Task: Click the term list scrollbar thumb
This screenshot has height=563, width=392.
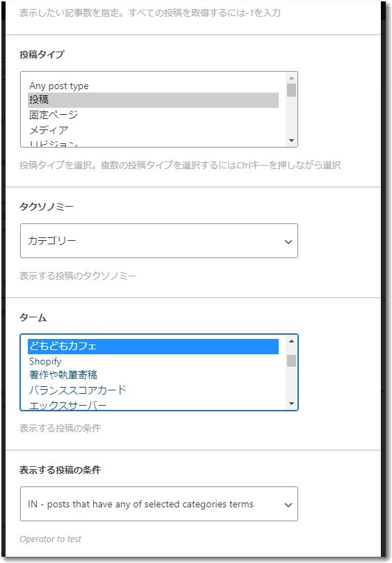Action: [x=291, y=360]
